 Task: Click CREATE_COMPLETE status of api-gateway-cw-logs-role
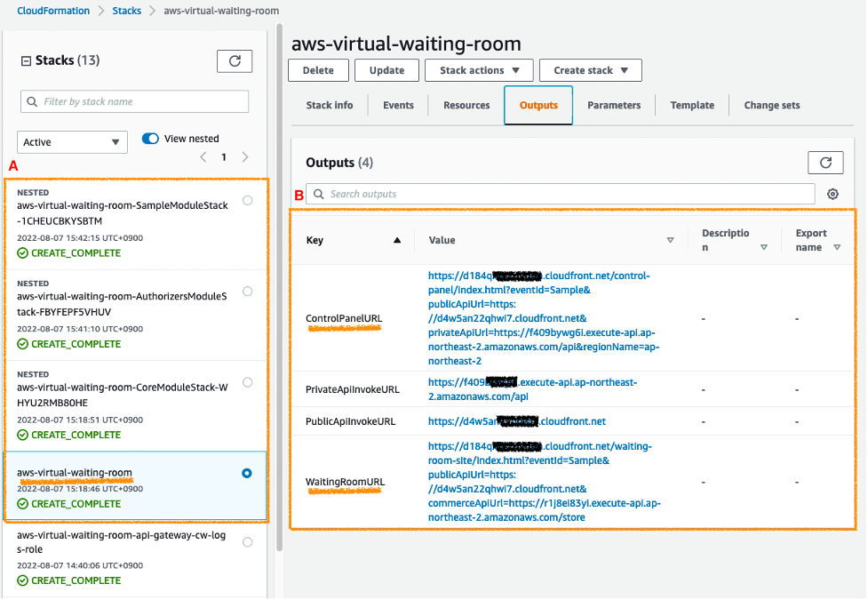[x=69, y=580]
